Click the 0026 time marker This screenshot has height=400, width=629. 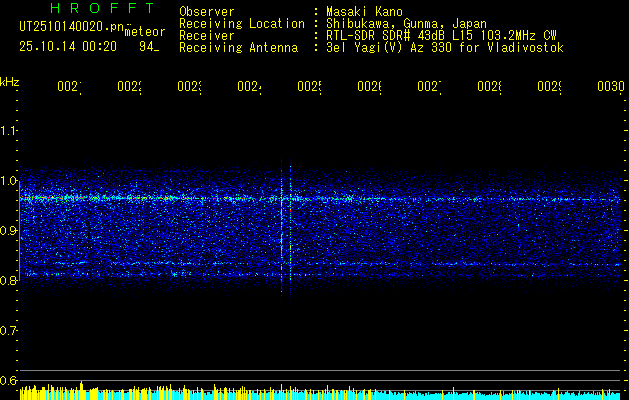point(369,86)
